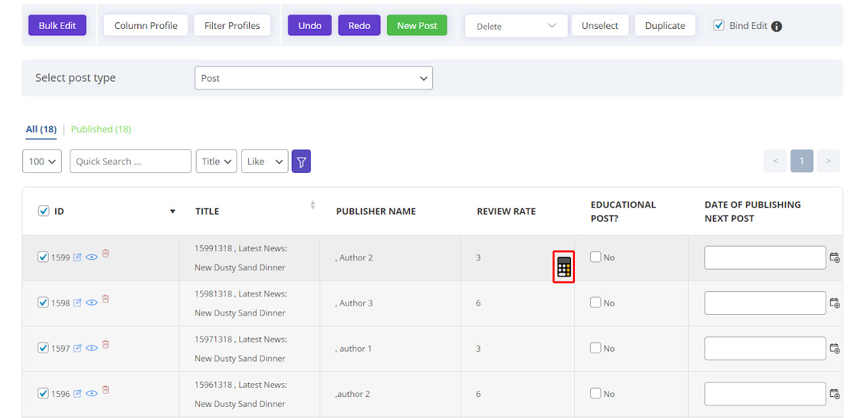Change the 100 rows-per-page dropdown
Screen dimensions: 868x418
pos(42,162)
